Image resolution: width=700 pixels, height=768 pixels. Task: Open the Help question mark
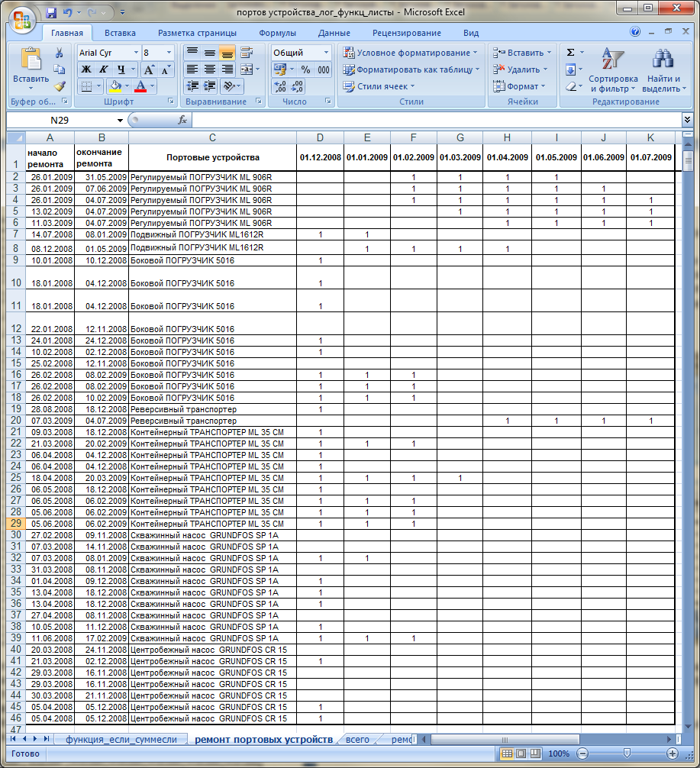[635, 32]
